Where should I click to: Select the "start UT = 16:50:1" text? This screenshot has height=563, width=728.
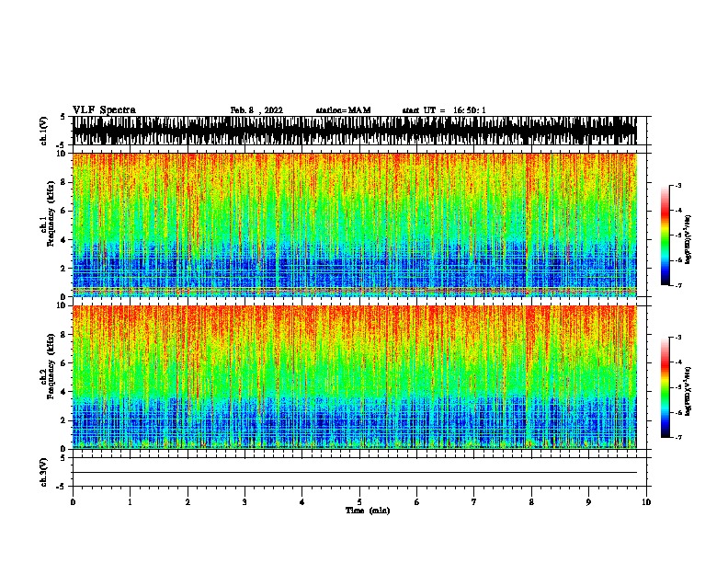tap(444, 110)
